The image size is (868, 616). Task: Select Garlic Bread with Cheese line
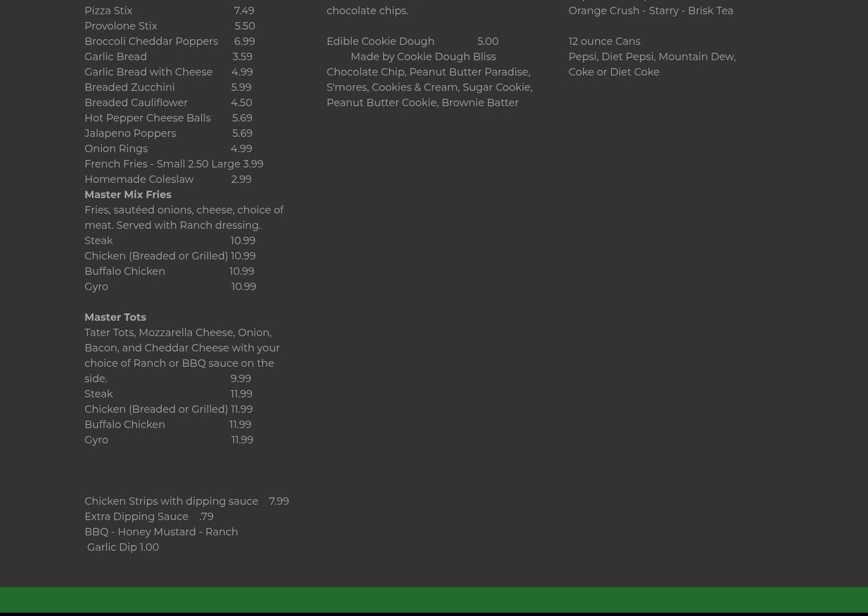click(x=148, y=72)
